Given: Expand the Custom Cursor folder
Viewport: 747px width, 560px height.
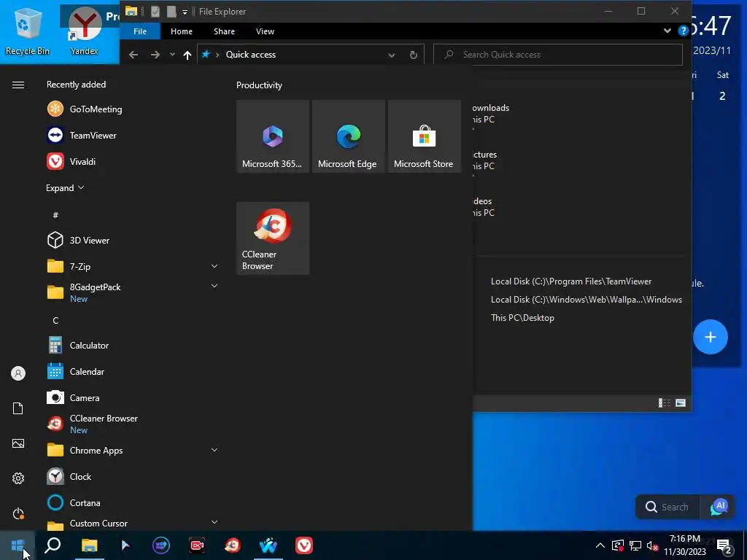Looking at the screenshot, I should pos(214,522).
